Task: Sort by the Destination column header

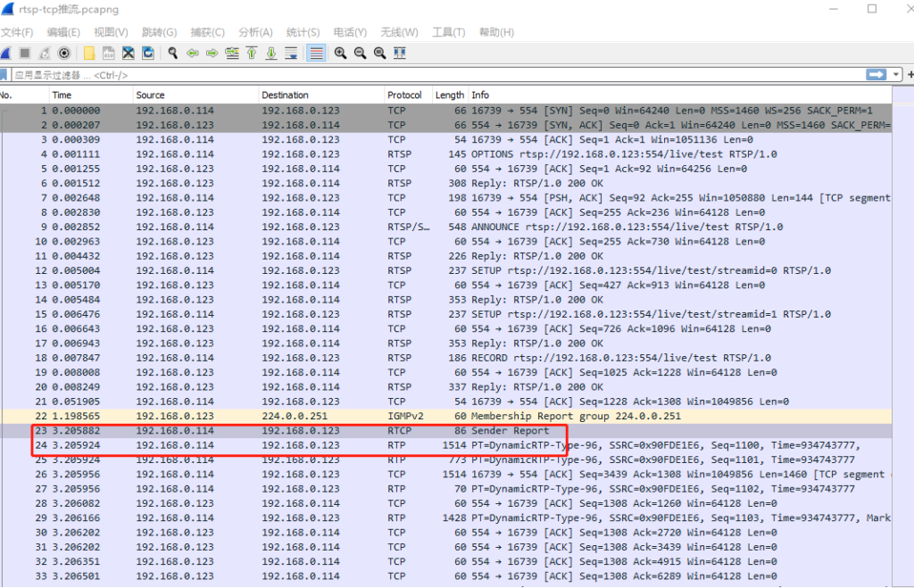Action: pyautogui.click(x=321, y=95)
